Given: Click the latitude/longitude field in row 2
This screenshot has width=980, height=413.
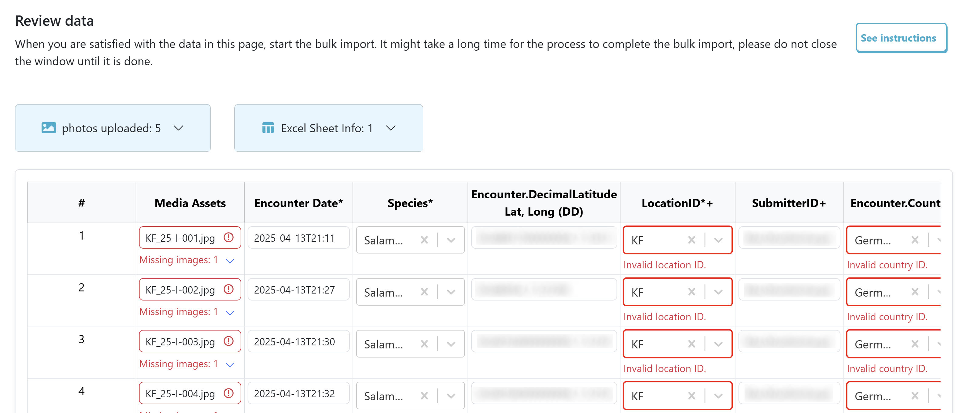Looking at the screenshot, I should click(544, 289).
